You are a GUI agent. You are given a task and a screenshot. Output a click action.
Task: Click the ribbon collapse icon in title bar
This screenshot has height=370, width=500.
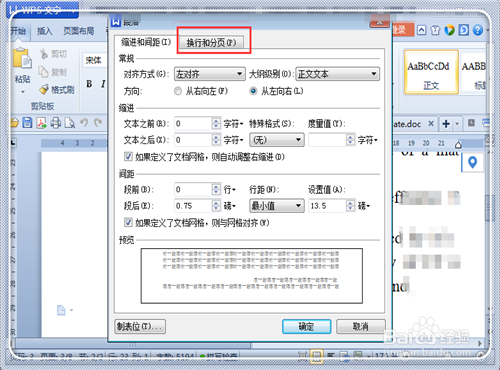(x=421, y=30)
